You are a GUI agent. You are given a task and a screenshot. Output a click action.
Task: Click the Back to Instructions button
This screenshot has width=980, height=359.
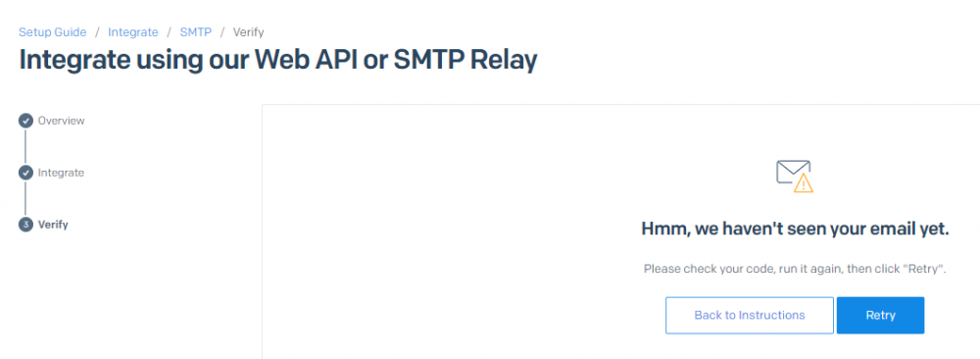[750, 315]
